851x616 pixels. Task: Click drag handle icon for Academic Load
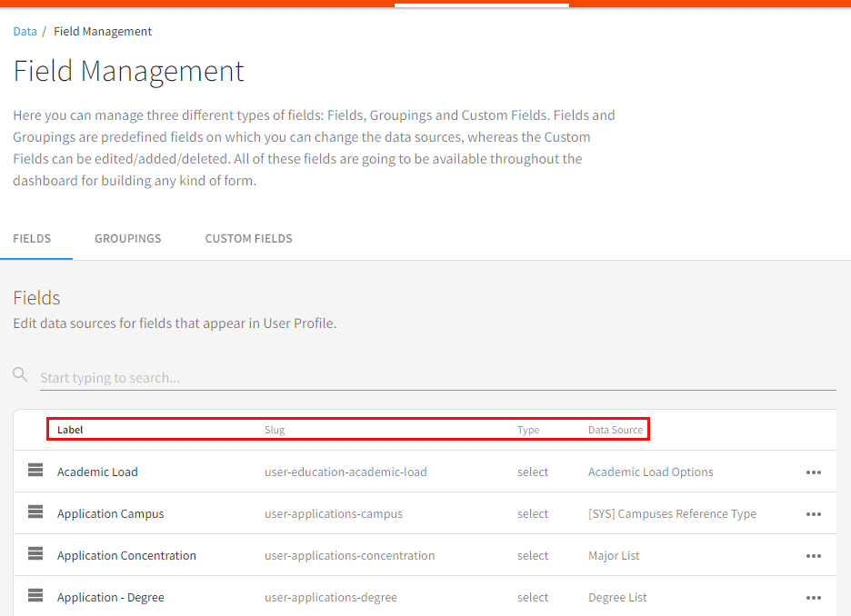tap(35, 471)
